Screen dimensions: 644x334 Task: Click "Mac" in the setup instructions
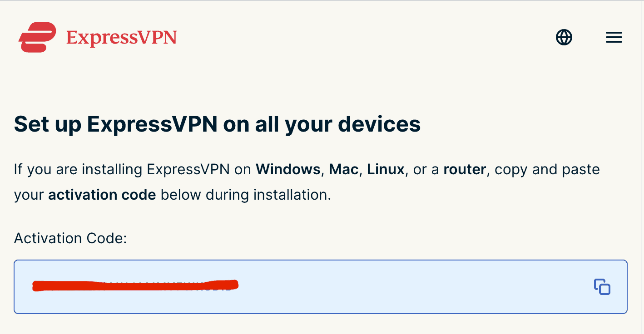[x=343, y=169]
